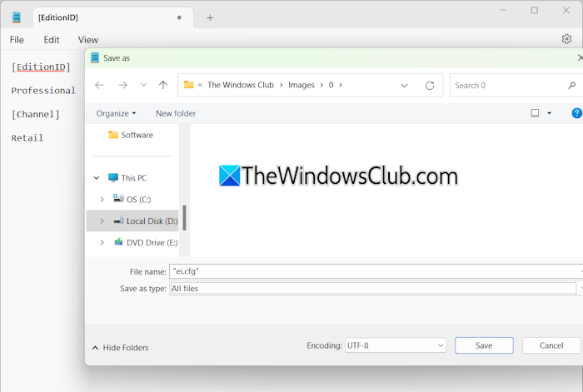Image resolution: width=583 pixels, height=392 pixels.
Task: Click the File name field
Action: [x=376, y=271]
